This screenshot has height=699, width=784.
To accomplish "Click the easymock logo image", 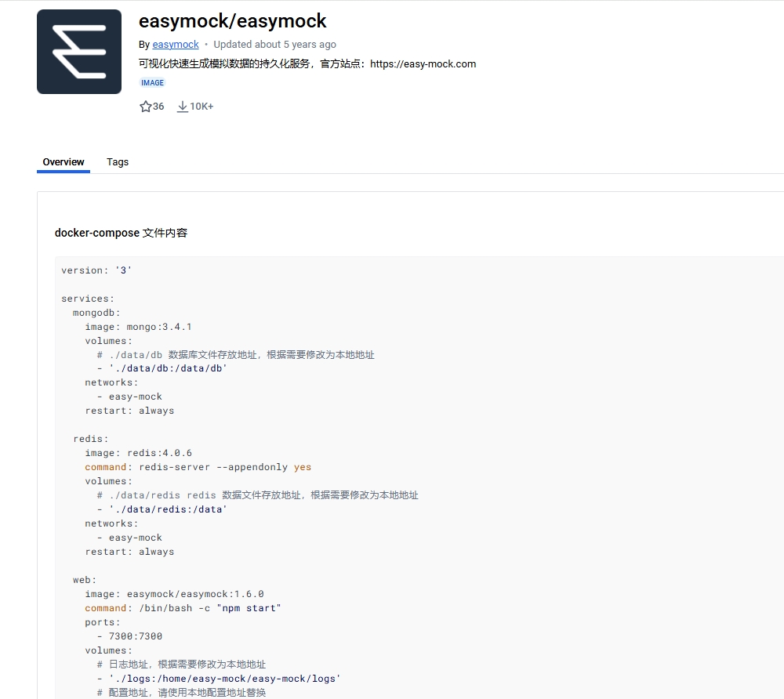I will [78, 51].
